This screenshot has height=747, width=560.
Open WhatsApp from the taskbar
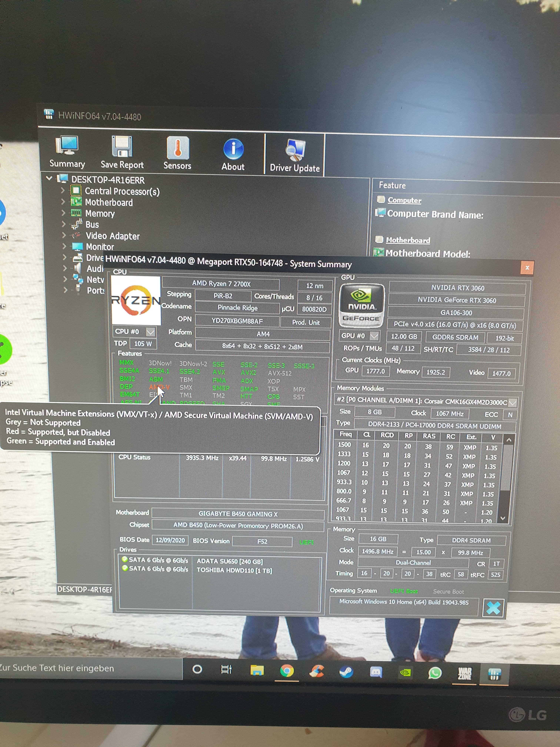point(435,673)
